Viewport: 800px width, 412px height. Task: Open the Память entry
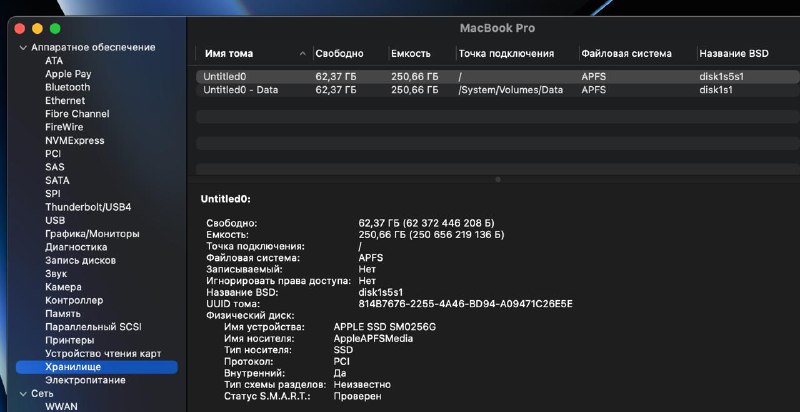(63, 314)
